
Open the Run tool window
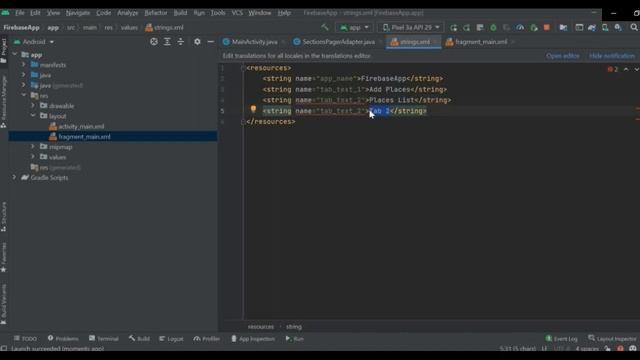pyautogui.click(x=295, y=339)
